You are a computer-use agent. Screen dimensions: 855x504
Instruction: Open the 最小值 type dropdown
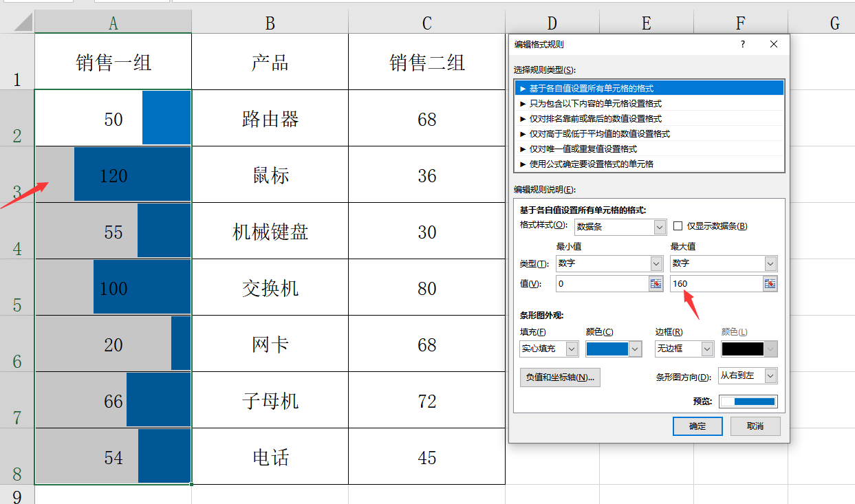coord(656,263)
